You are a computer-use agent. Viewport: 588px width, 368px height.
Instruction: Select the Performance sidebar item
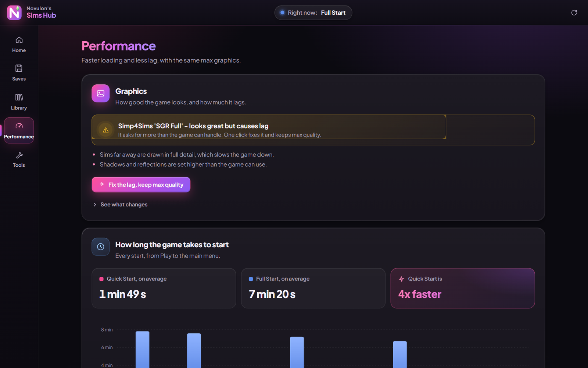[19, 131]
